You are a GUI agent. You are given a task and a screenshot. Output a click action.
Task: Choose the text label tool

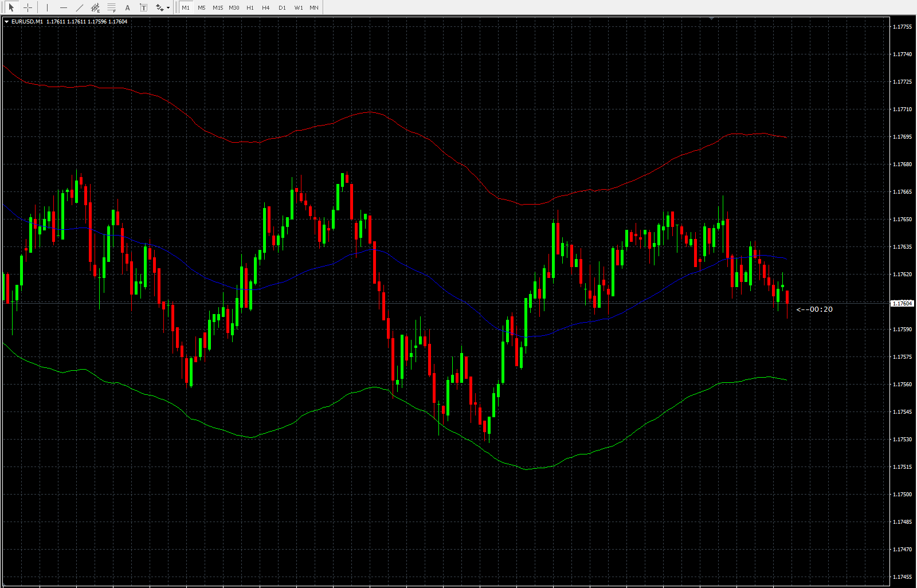143,7
